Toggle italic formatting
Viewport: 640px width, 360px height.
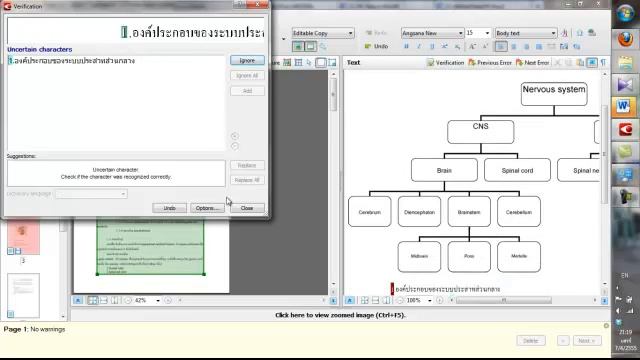(x=419, y=47)
